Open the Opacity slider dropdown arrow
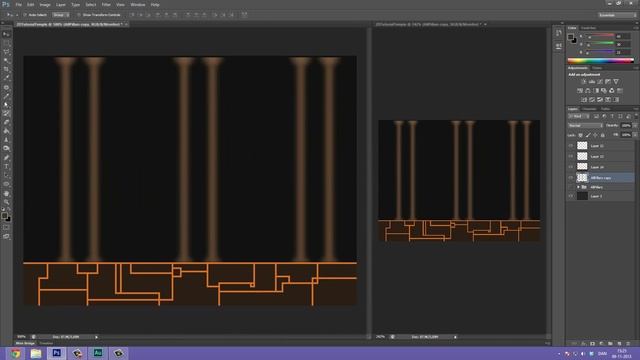The height and width of the screenshot is (360, 640). [635, 126]
